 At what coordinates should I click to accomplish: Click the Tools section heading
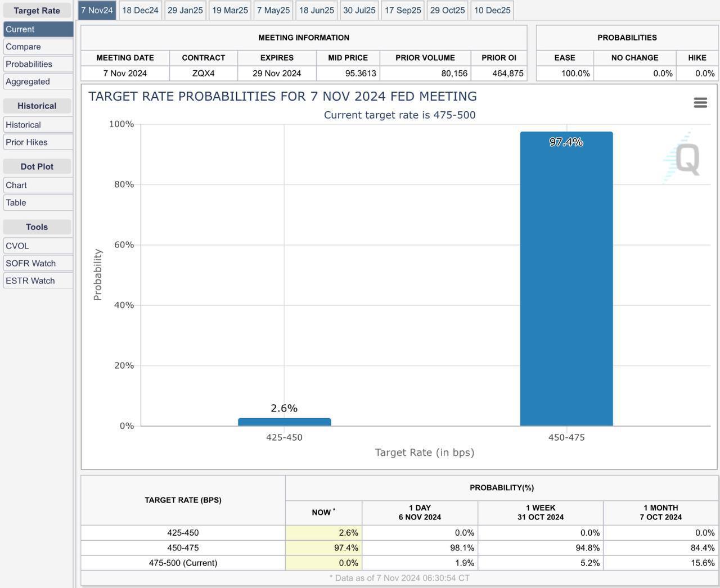pyautogui.click(x=37, y=227)
